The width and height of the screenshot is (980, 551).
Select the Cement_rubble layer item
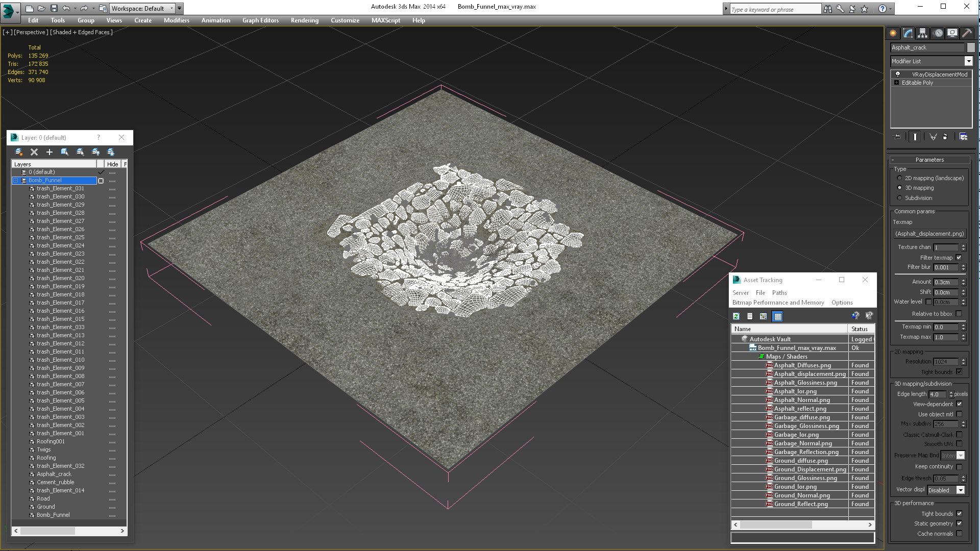coord(55,482)
